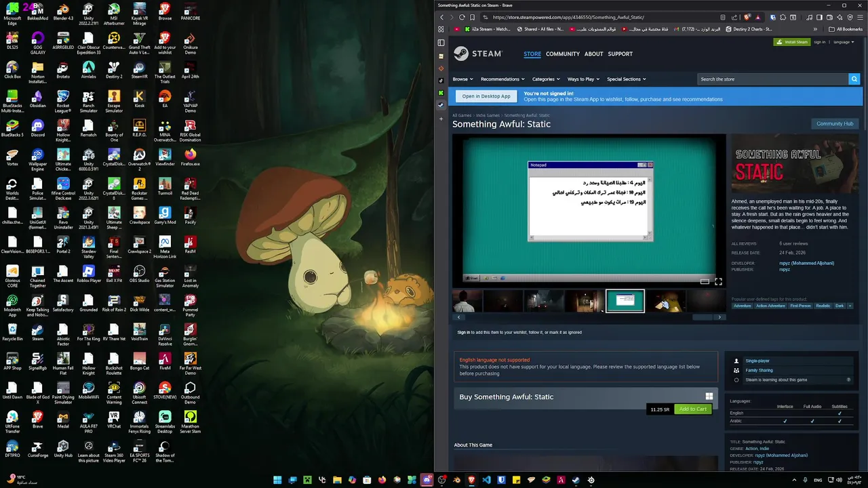The image size is (868, 488).
Task: Select the Destiny 2 desktop shortcut
Action: coord(114,68)
